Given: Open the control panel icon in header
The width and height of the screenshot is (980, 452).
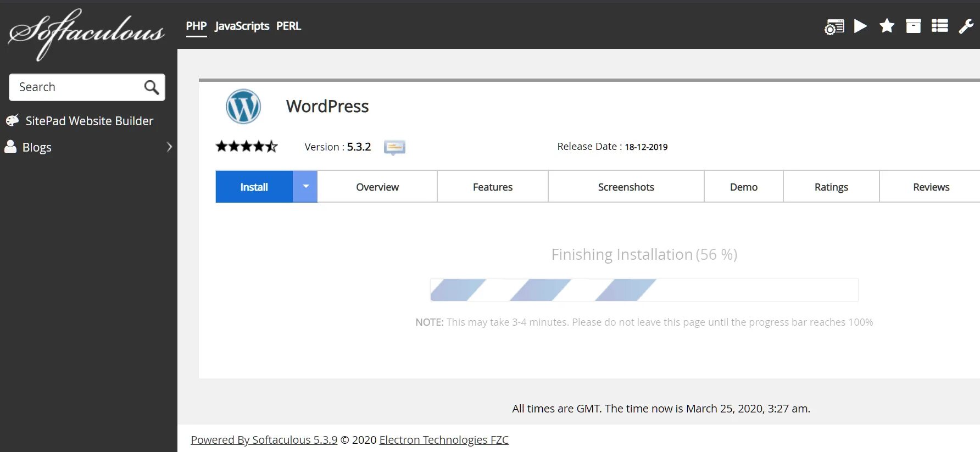Looking at the screenshot, I should point(834,26).
